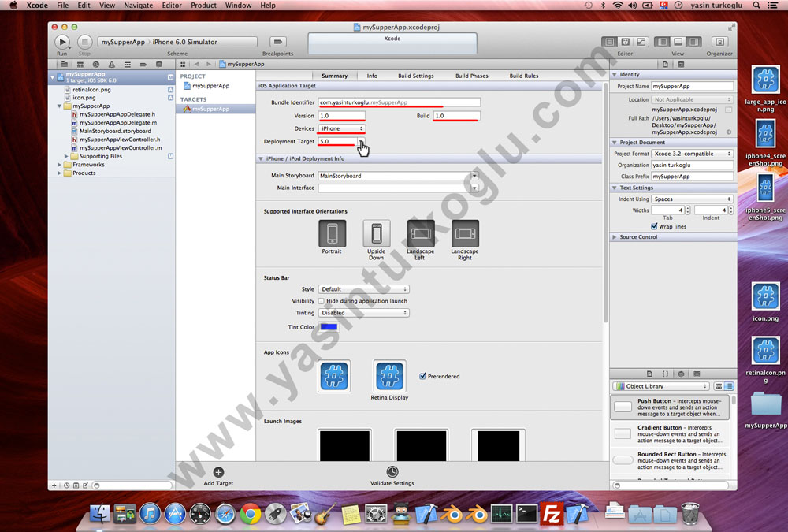The height and width of the screenshot is (532, 788).
Task: Open Google Chrome from the Dock
Action: pos(251,514)
